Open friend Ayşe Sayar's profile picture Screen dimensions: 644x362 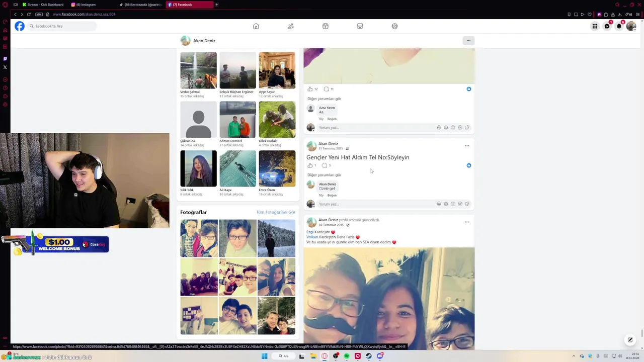[277, 70]
